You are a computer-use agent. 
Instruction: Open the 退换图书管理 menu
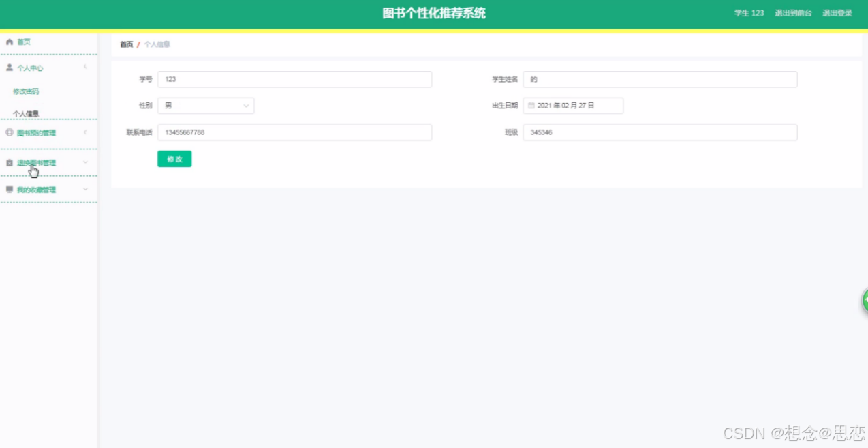tap(36, 163)
